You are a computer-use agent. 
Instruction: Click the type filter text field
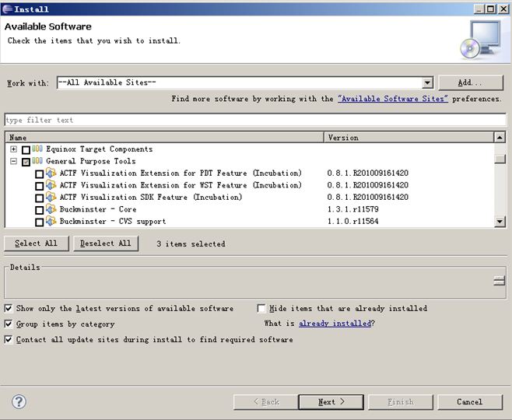point(256,120)
